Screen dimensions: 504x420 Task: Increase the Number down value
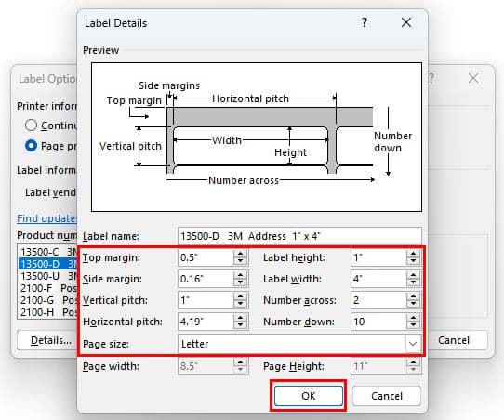coord(414,318)
